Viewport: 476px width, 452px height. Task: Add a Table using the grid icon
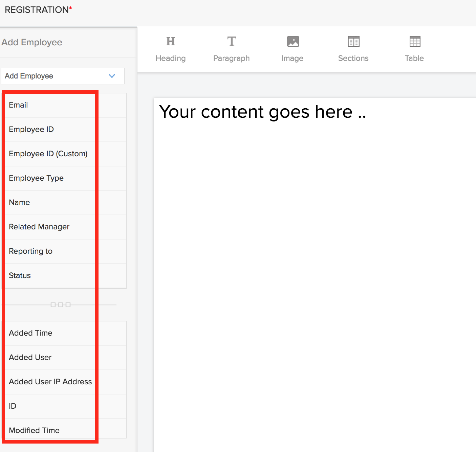[x=415, y=42]
